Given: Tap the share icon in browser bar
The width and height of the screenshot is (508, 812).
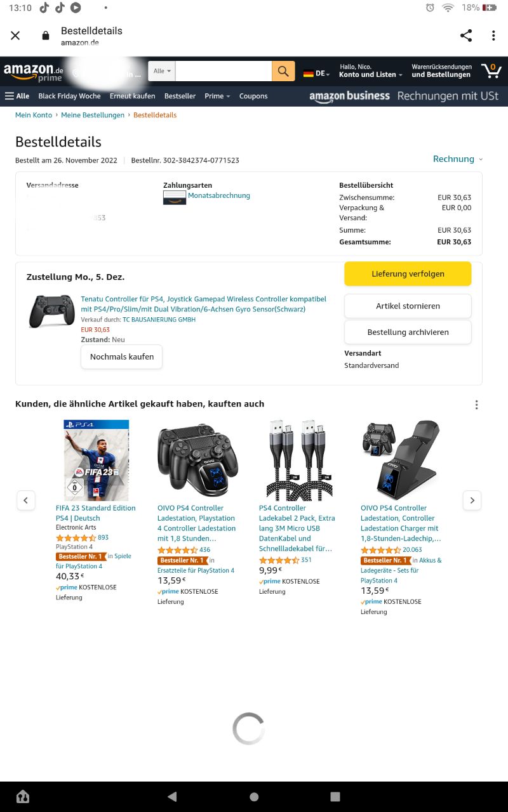Looking at the screenshot, I should pos(466,36).
